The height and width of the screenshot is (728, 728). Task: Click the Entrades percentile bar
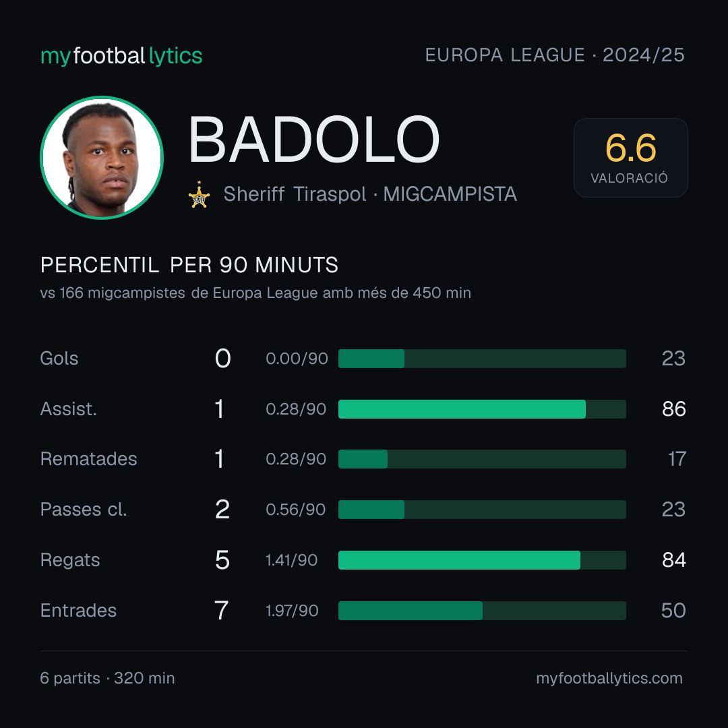click(482, 611)
